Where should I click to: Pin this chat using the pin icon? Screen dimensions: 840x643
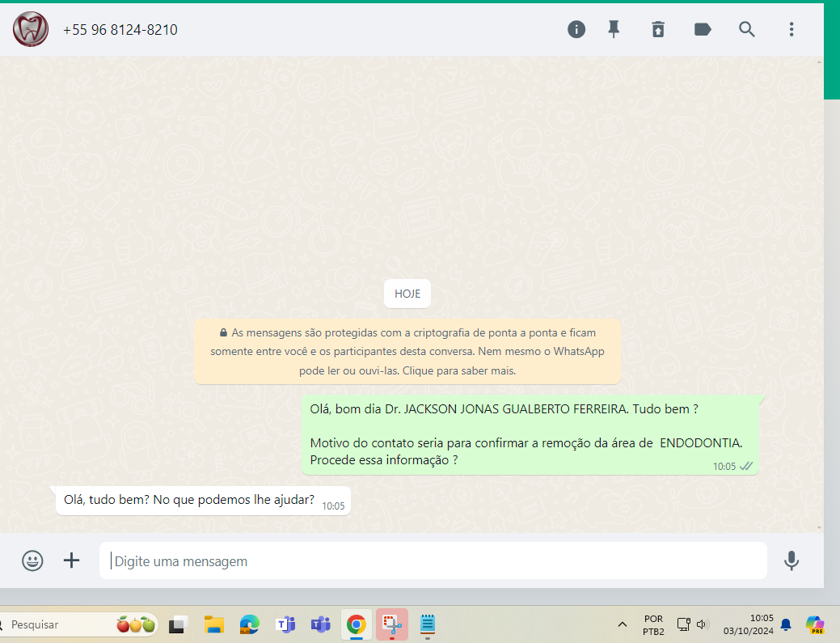tap(614, 29)
